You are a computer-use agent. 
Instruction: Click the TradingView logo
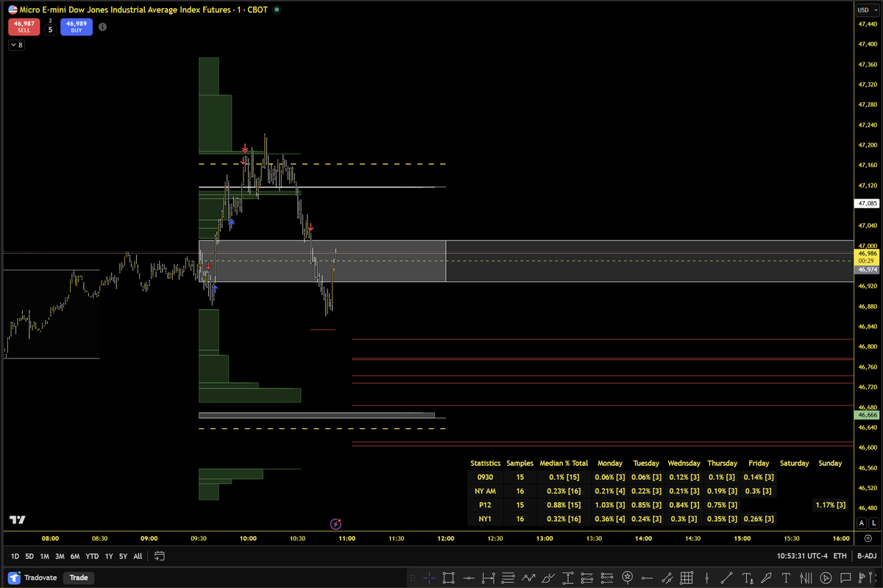pyautogui.click(x=17, y=520)
